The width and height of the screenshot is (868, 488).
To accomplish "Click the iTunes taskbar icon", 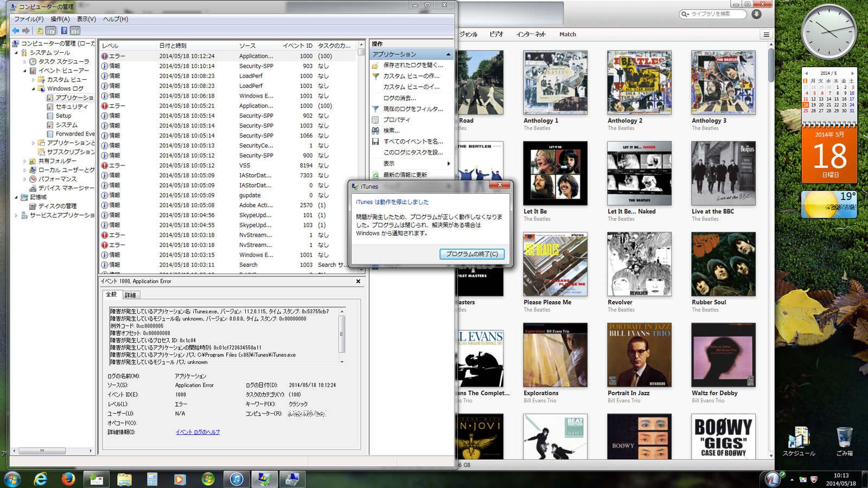I will 237,479.
